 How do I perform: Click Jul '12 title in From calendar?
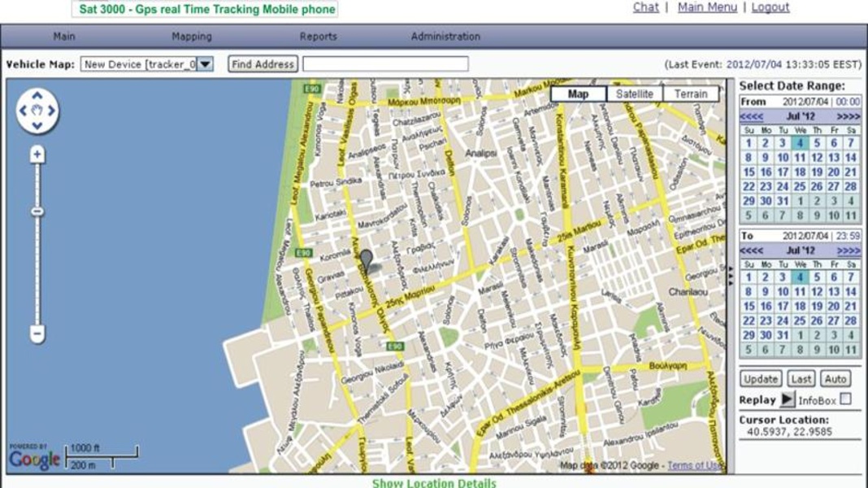point(801,116)
